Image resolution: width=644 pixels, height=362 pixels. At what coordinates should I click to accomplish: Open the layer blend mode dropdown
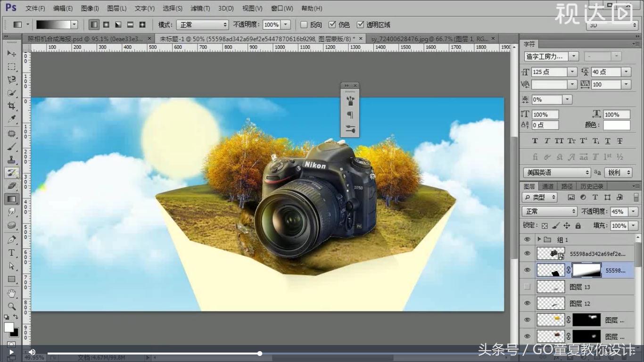click(x=549, y=211)
